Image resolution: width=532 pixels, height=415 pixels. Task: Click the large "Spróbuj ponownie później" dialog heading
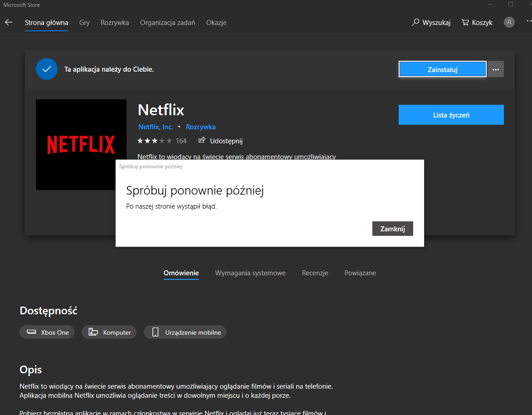pos(195,190)
